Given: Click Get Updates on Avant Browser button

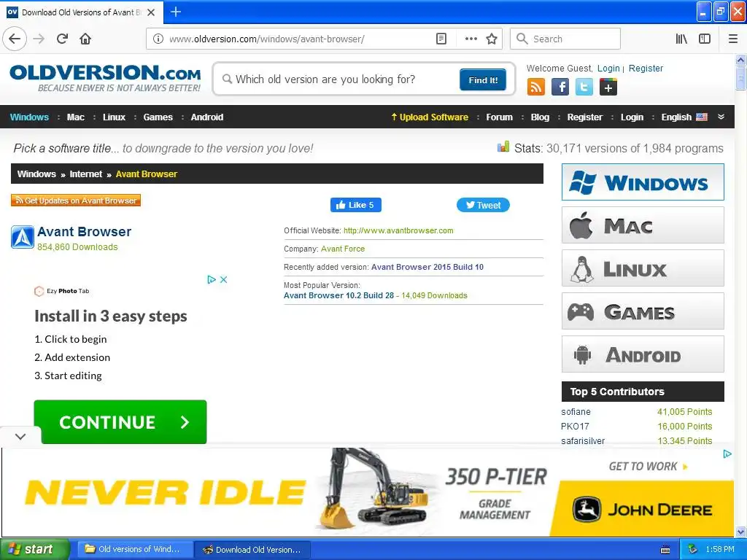Looking at the screenshot, I should (76, 201).
